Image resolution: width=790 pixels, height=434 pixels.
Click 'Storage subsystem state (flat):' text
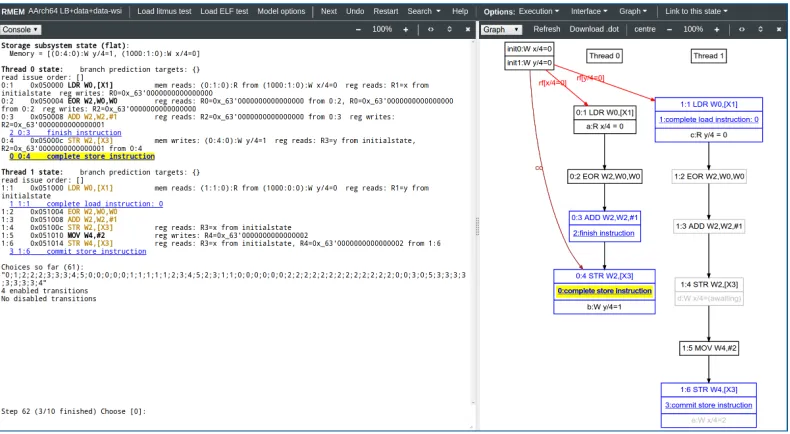tap(65, 45)
